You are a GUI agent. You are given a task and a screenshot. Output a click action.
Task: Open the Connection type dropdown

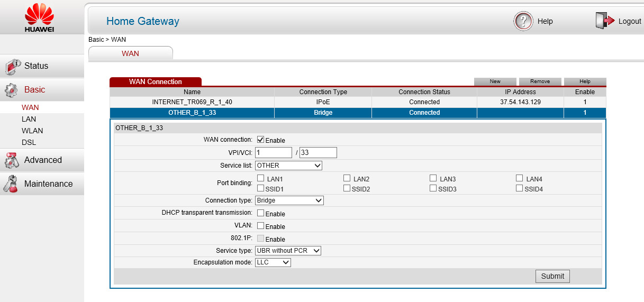click(289, 200)
